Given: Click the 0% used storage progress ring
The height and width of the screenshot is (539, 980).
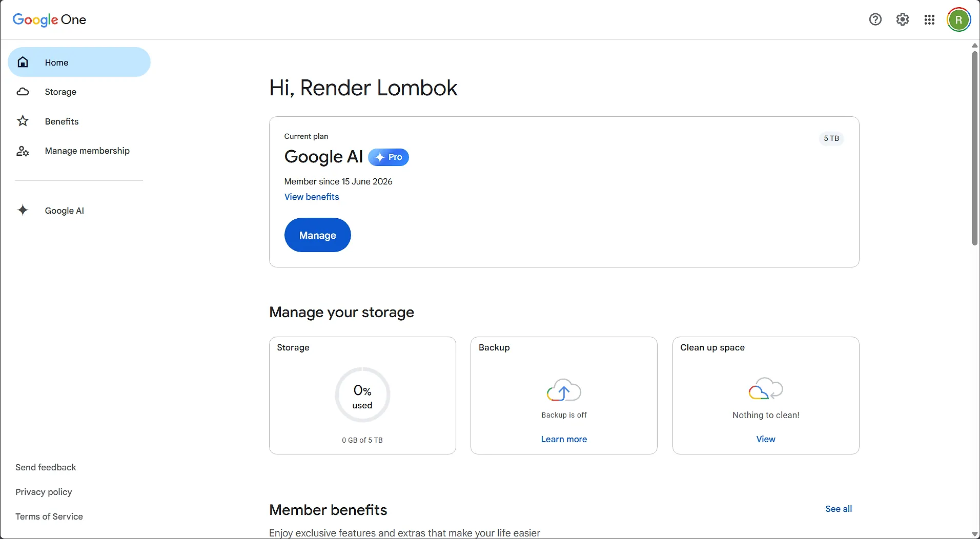Looking at the screenshot, I should point(362,395).
